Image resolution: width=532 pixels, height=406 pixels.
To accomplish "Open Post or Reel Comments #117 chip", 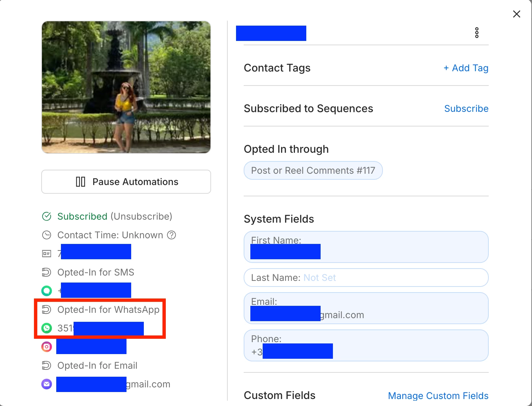I will coord(313,170).
